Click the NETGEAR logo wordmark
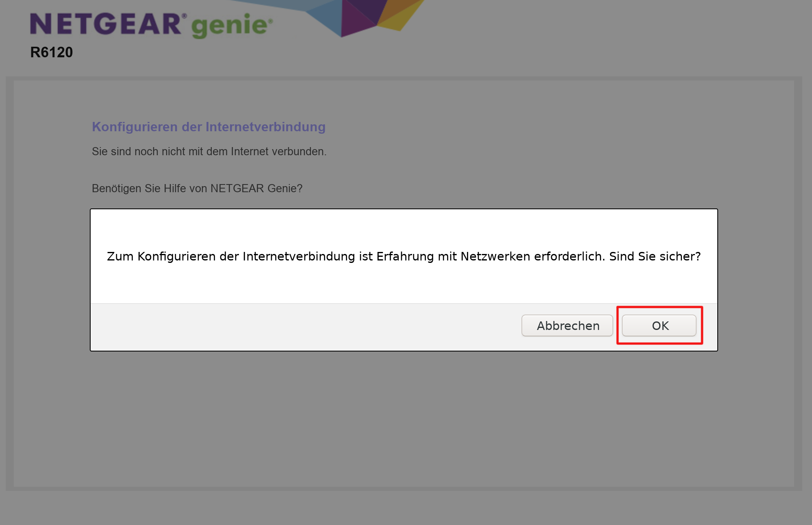The width and height of the screenshot is (812, 525). click(105, 24)
